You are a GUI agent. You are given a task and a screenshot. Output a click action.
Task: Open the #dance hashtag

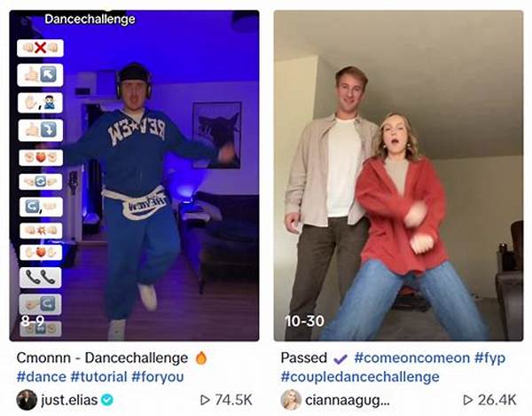[x=42, y=377]
